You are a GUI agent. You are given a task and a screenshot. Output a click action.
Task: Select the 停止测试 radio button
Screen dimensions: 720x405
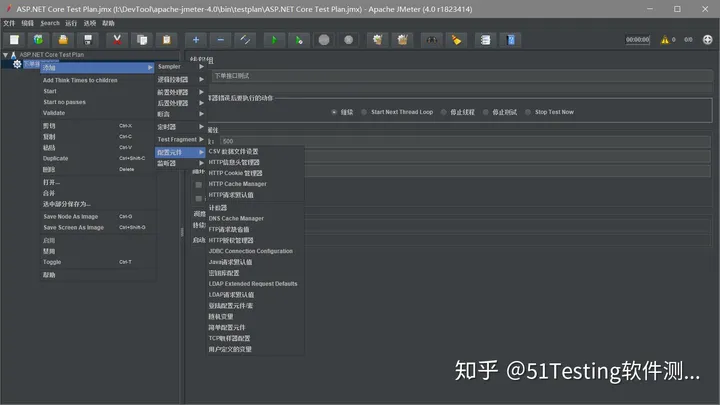(x=485, y=112)
